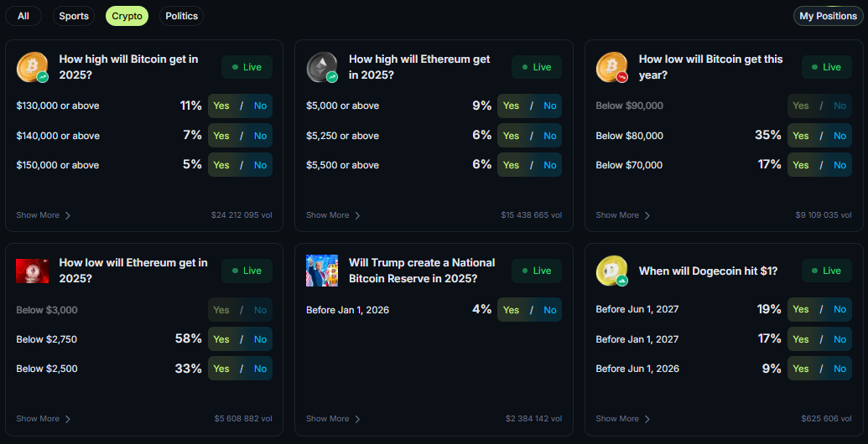Expand Show More on Ethereum low market
The width and height of the screenshot is (868, 444).
44,419
